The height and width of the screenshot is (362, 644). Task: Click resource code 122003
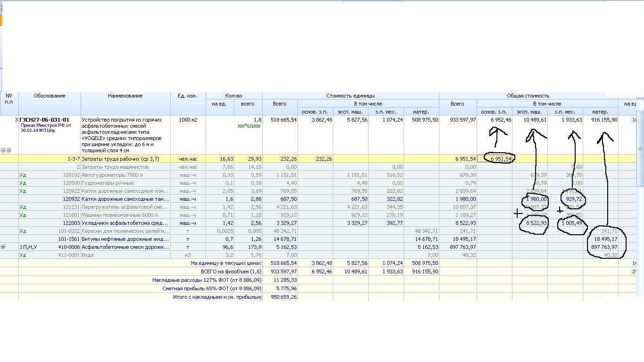pos(72,223)
